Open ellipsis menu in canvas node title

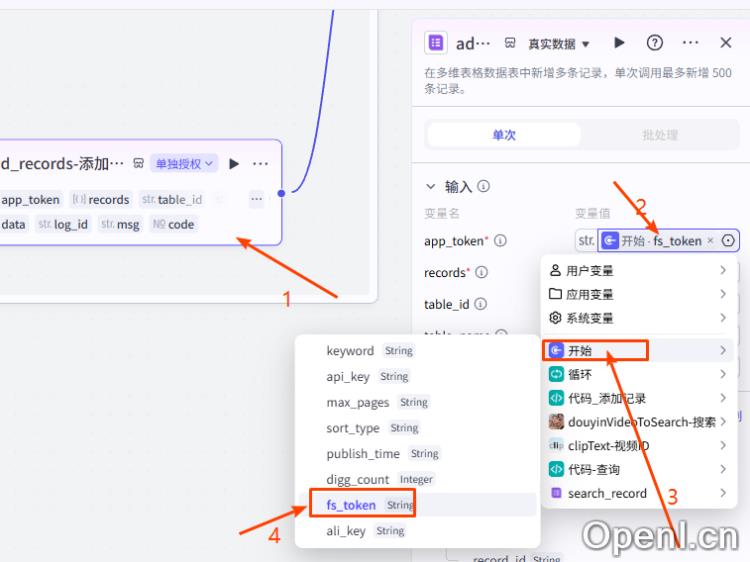[x=260, y=164]
